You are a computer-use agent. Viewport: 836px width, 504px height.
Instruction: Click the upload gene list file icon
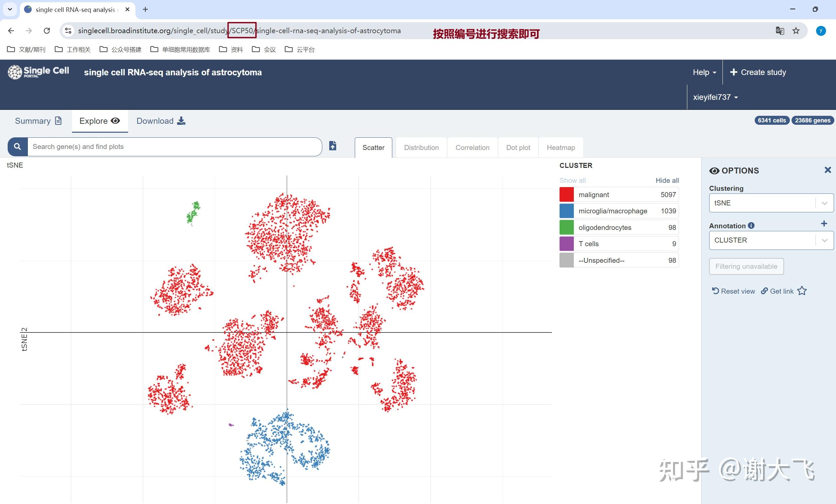click(333, 146)
